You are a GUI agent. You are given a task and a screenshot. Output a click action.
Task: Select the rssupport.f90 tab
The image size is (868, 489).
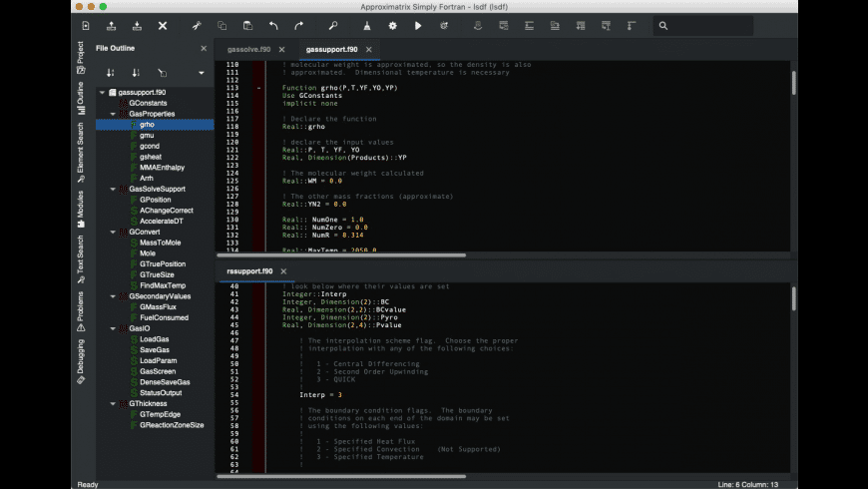[x=248, y=270]
